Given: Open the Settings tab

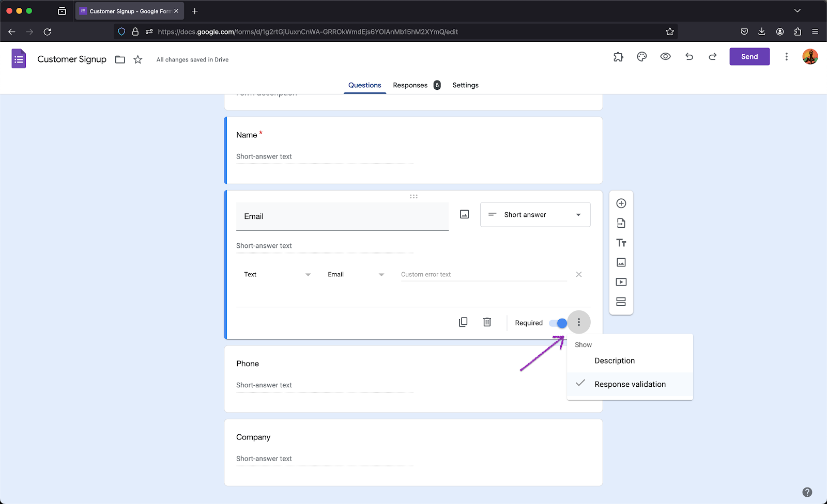Looking at the screenshot, I should (x=465, y=85).
